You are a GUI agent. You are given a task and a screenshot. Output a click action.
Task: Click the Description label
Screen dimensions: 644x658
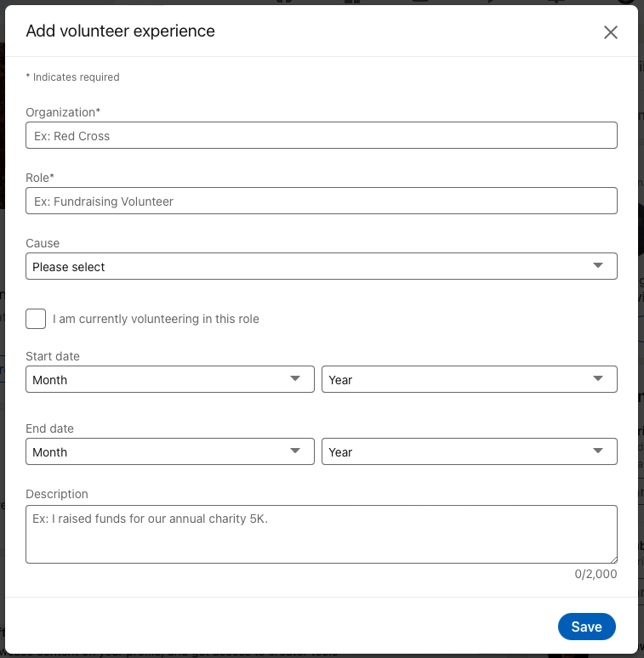pyautogui.click(x=57, y=494)
